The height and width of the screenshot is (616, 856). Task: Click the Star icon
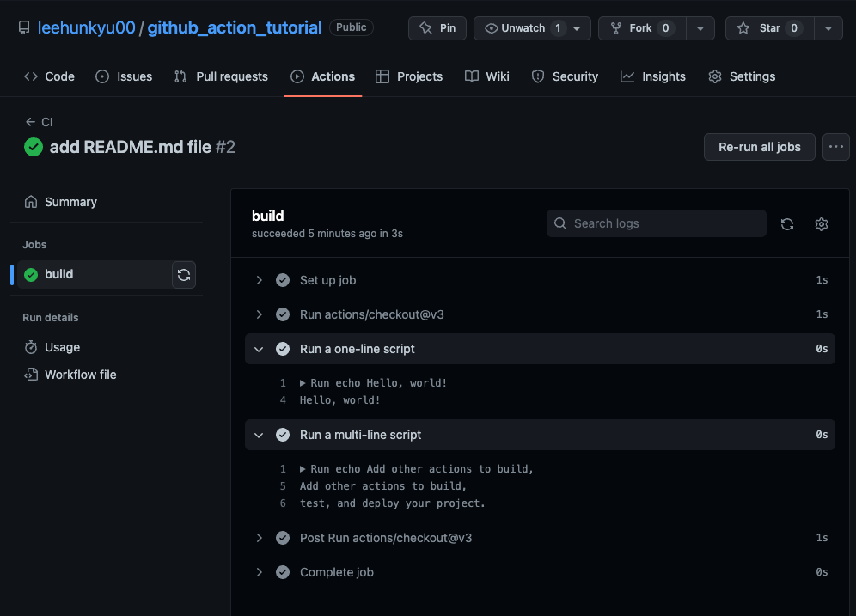(x=743, y=28)
